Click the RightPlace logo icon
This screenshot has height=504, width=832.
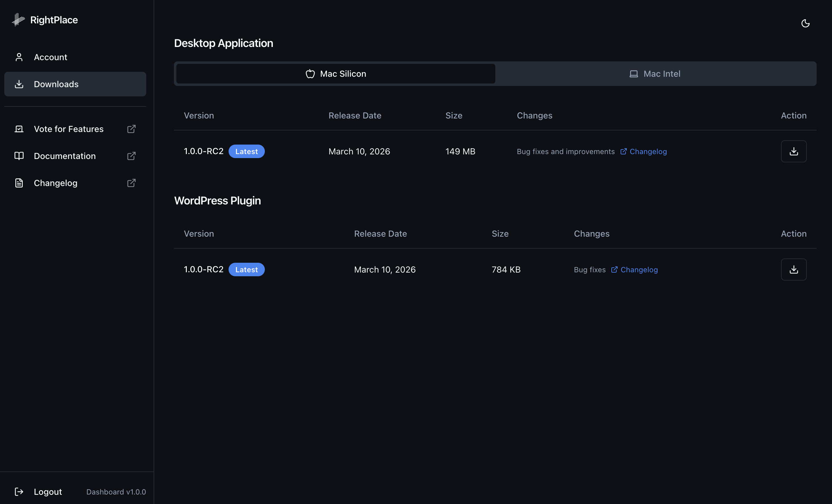18,20
